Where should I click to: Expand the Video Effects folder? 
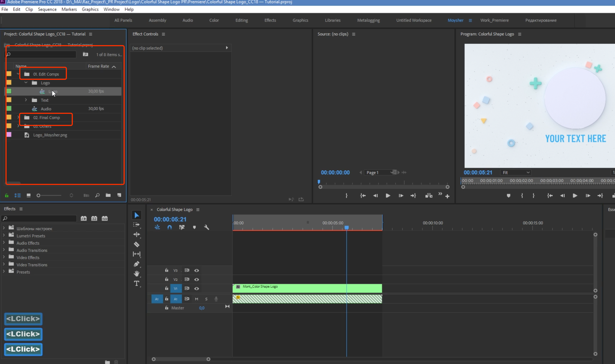click(4, 257)
